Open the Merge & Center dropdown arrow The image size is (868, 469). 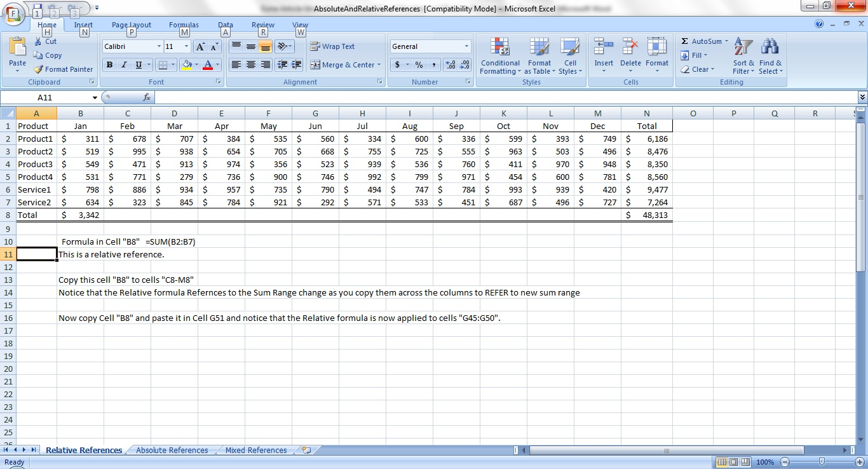click(x=379, y=65)
